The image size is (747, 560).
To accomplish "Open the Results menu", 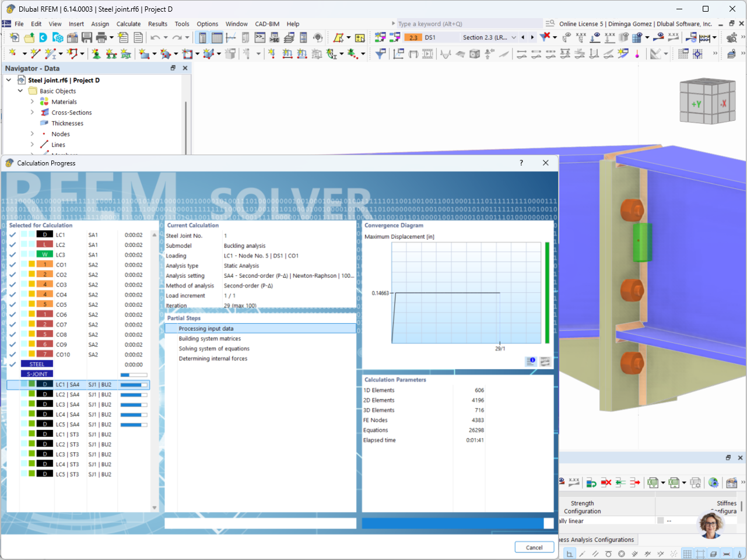I will click(x=157, y=24).
